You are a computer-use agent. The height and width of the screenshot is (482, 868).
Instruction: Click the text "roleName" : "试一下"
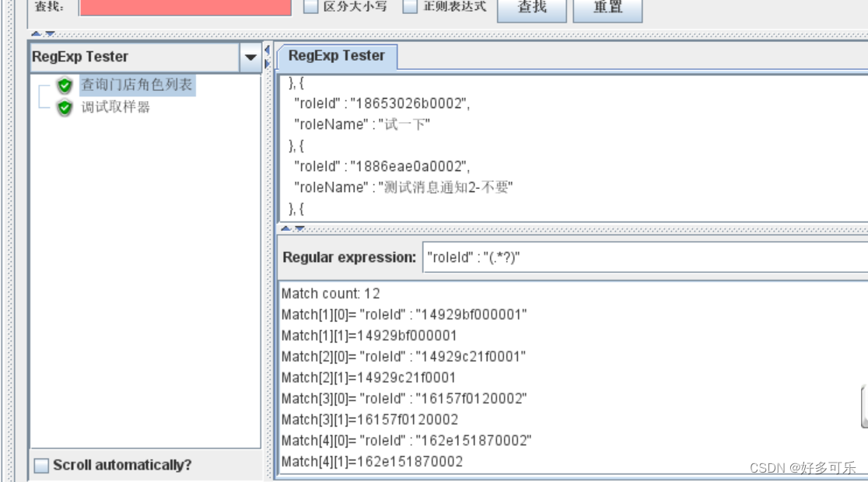(362, 124)
